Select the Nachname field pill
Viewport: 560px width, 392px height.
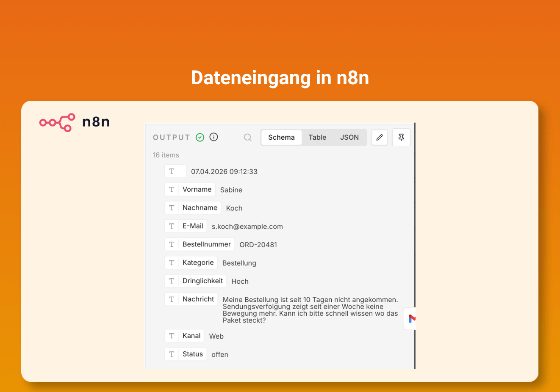(193, 208)
